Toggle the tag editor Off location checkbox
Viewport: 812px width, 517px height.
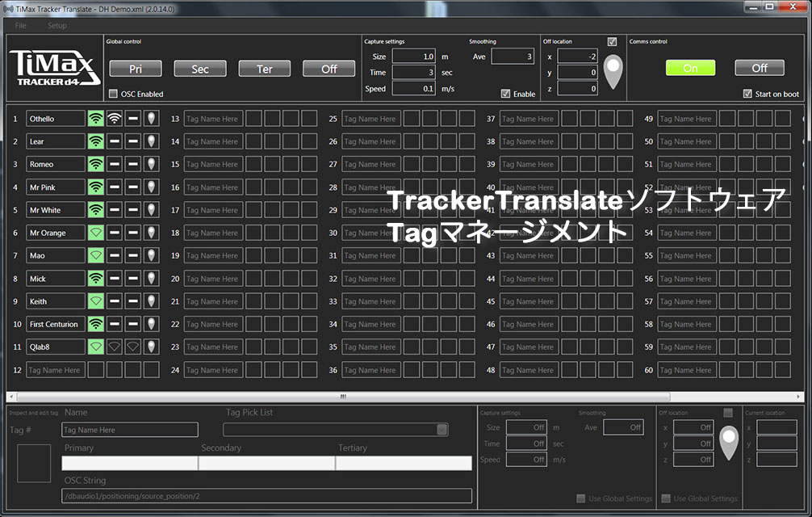click(728, 413)
